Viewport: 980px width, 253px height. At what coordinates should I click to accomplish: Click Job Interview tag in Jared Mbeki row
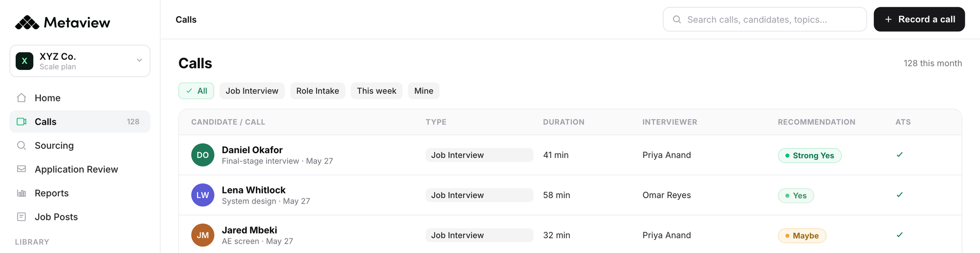point(479,235)
